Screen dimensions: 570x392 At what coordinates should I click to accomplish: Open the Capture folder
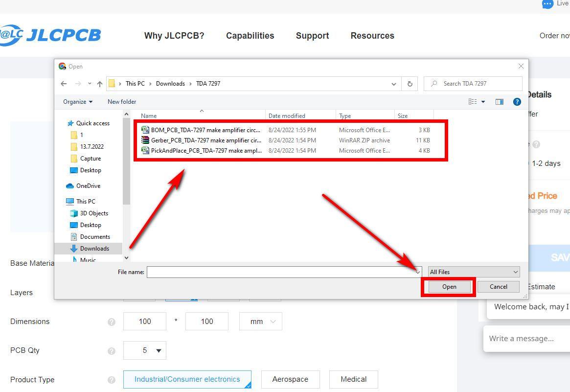pos(86,159)
